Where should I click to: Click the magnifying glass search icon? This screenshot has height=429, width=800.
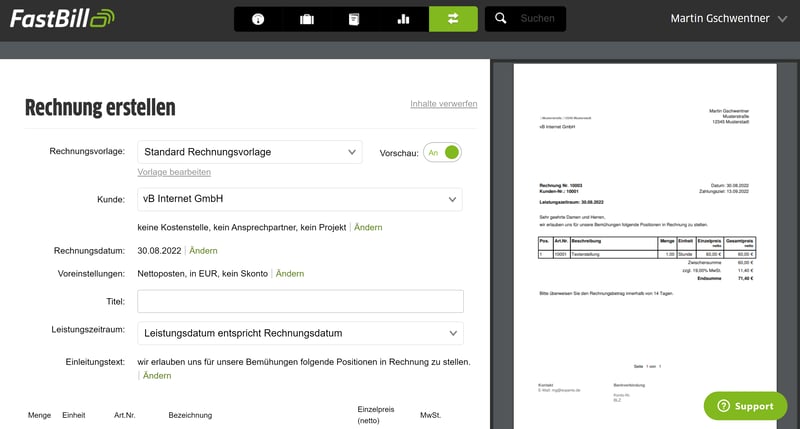coord(501,19)
